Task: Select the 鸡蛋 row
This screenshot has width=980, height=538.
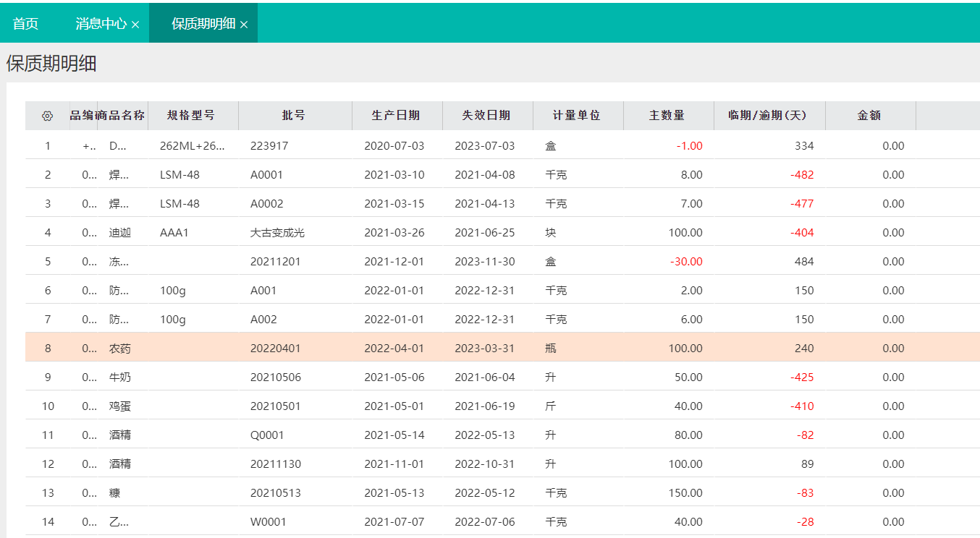Action: 502,406
